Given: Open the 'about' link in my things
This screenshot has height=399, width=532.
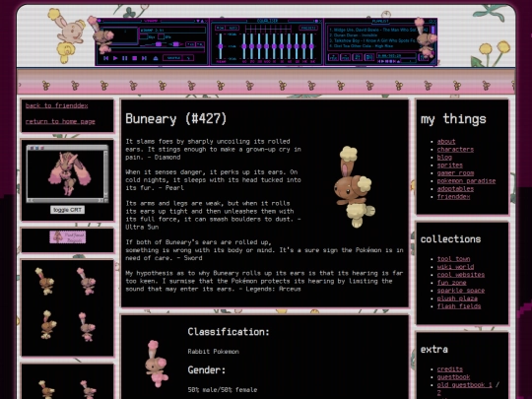Looking at the screenshot, I should [446, 141].
